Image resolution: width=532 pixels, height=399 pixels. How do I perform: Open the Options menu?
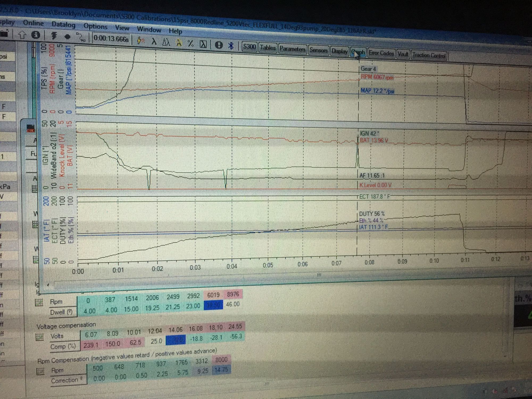pyautogui.click(x=95, y=26)
